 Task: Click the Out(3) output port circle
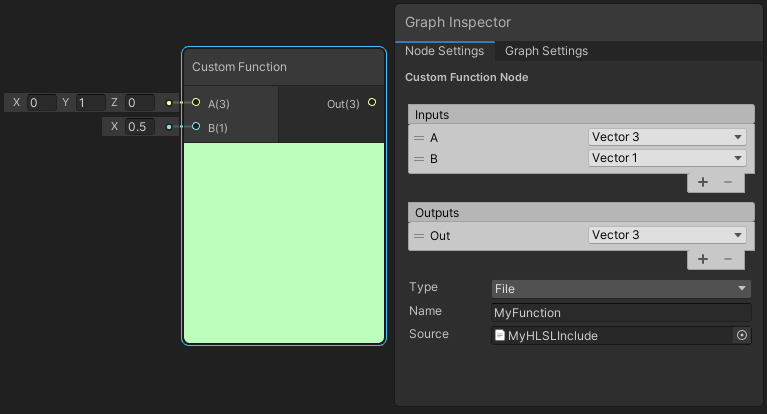click(x=372, y=103)
